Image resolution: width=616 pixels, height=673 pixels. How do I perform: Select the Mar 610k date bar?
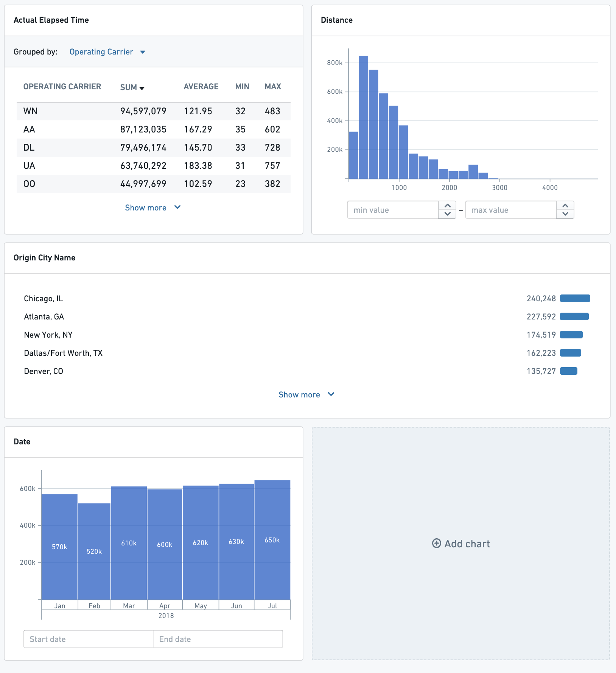point(129,543)
